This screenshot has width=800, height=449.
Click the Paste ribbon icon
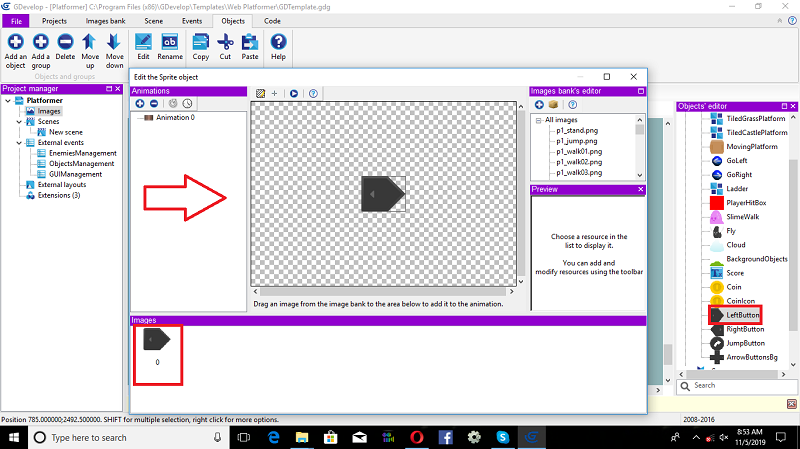click(249, 47)
